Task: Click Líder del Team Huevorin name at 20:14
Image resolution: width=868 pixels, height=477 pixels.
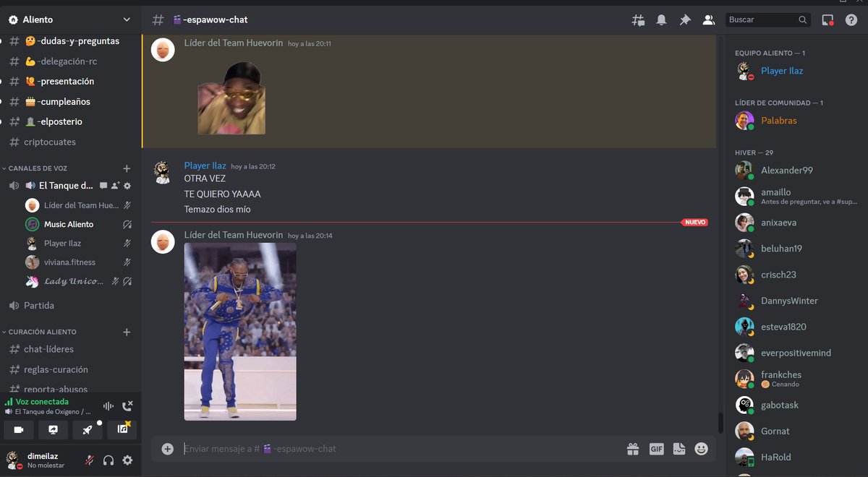Action: (234, 236)
